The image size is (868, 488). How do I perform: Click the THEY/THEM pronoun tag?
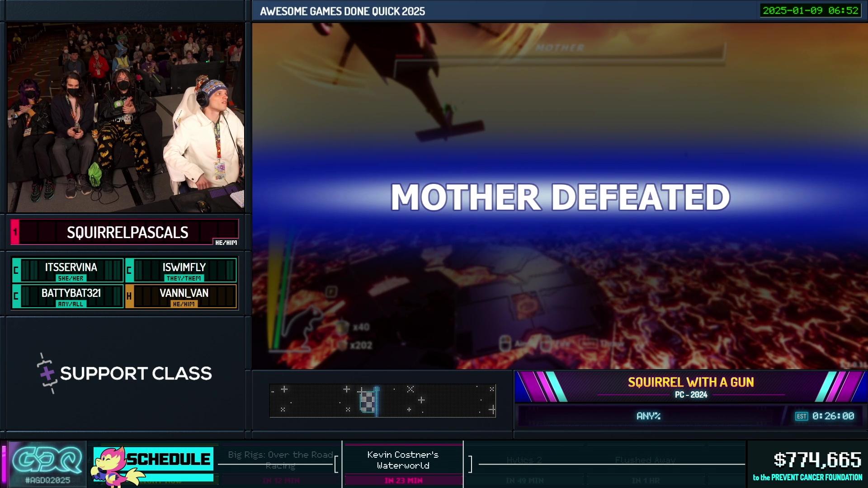coord(184,278)
